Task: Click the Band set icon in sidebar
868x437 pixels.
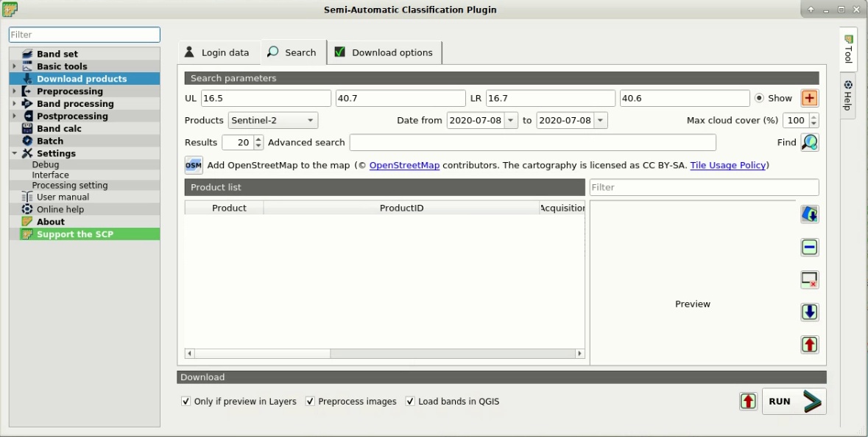Action: 27,54
